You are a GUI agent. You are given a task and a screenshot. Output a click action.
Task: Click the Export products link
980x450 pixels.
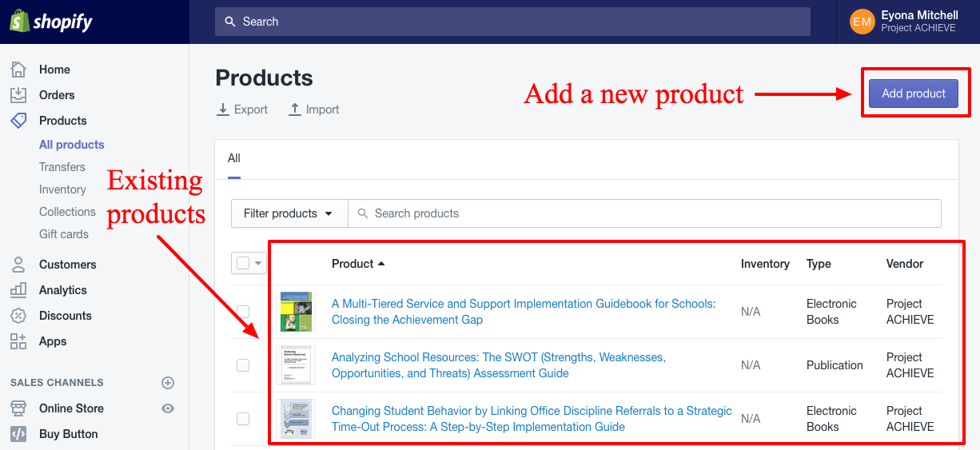242,110
